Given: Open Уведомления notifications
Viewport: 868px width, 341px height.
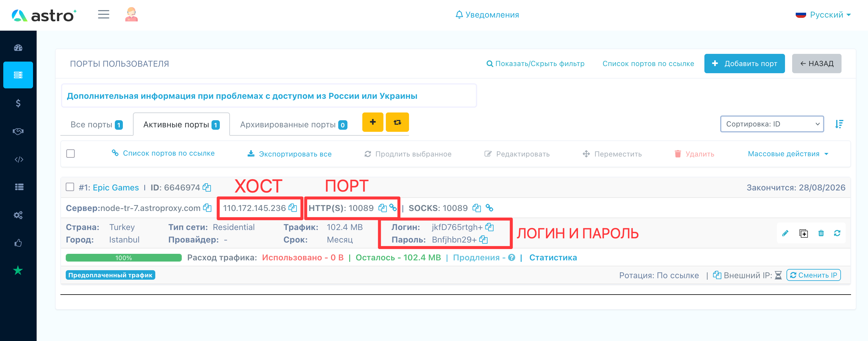Looking at the screenshot, I should [487, 15].
